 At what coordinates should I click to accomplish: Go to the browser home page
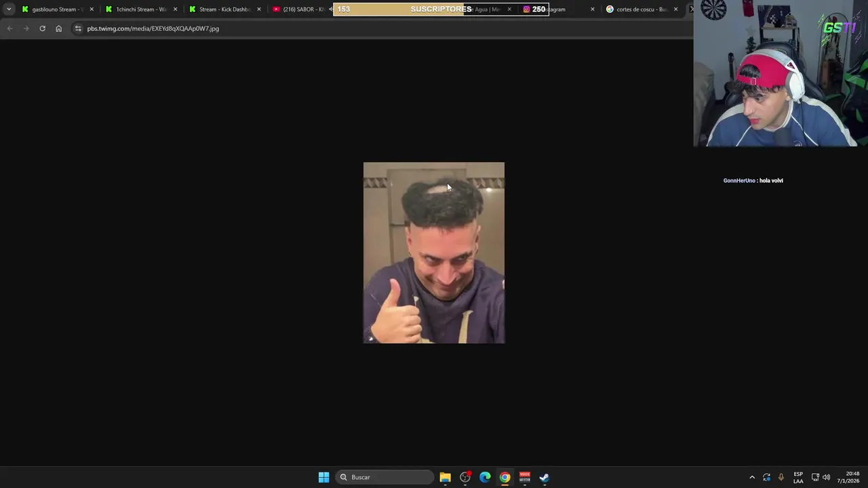58,28
